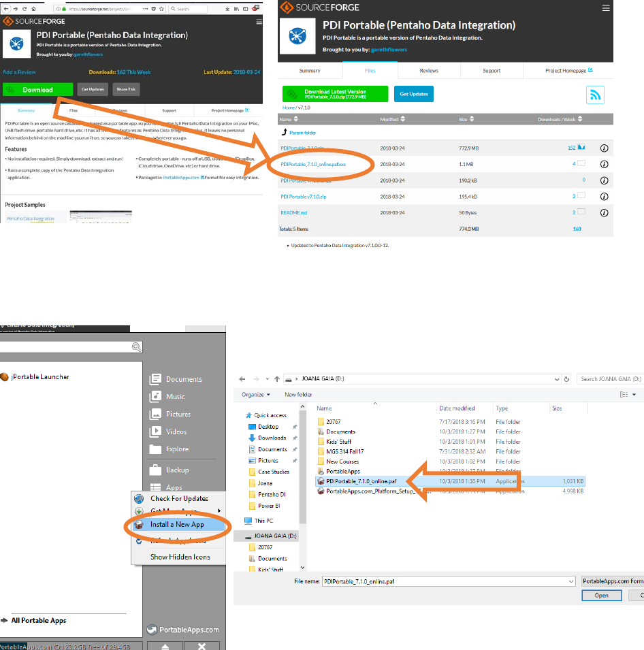Open Music in the PortableApps menu
This screenshot has width=644, height=650.
[167, 396]
